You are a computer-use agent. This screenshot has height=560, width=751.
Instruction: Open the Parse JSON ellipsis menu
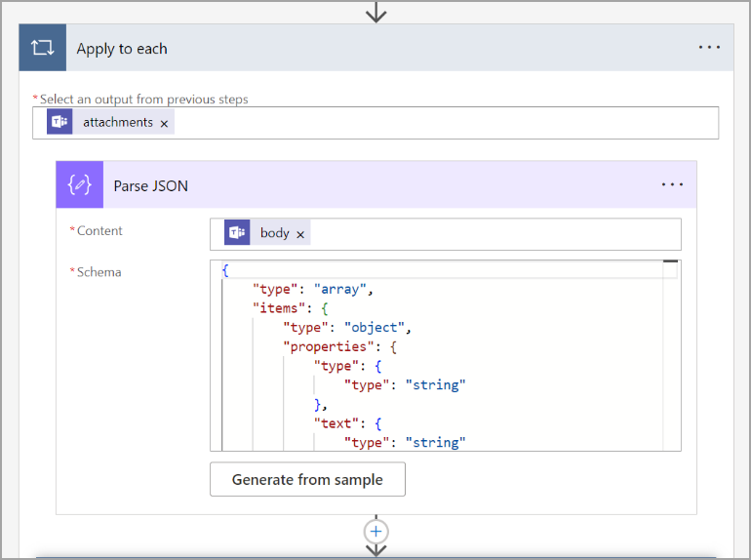(x=672, y=185)
